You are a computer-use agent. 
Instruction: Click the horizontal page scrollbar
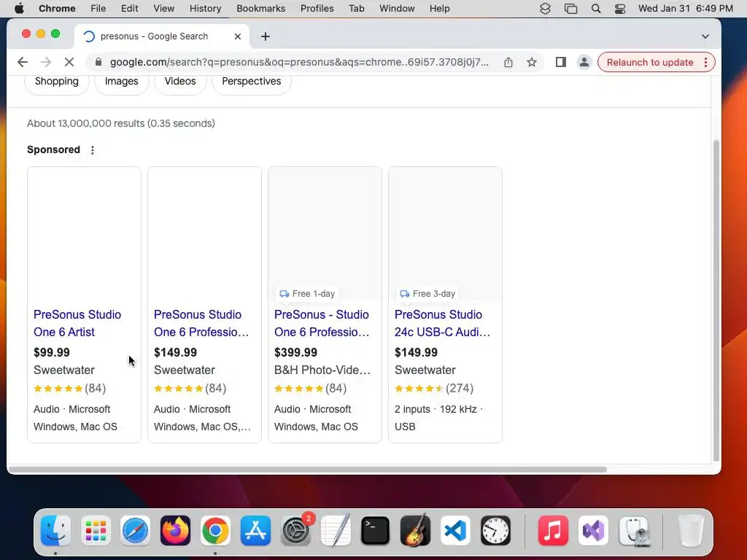click(x=308, y=470)
